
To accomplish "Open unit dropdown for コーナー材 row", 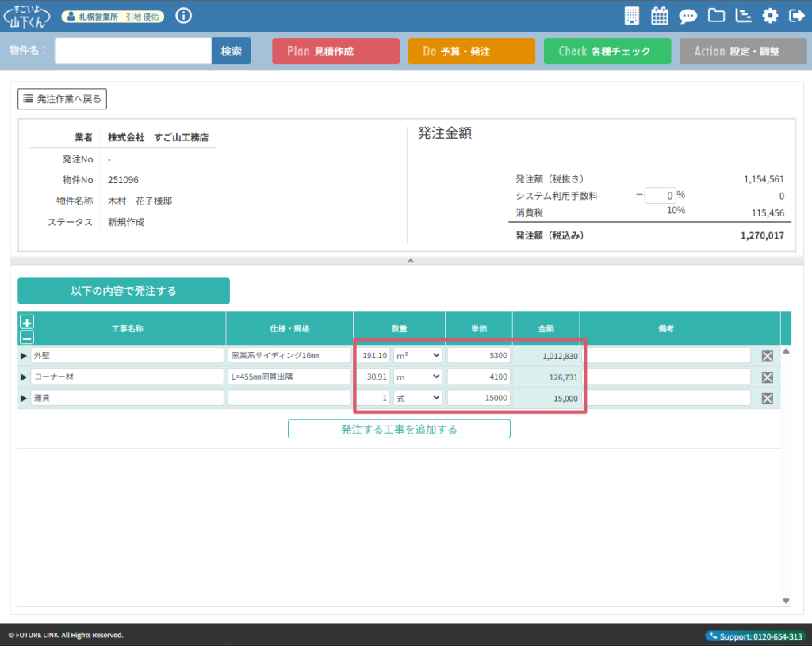I will coord(418,377).
